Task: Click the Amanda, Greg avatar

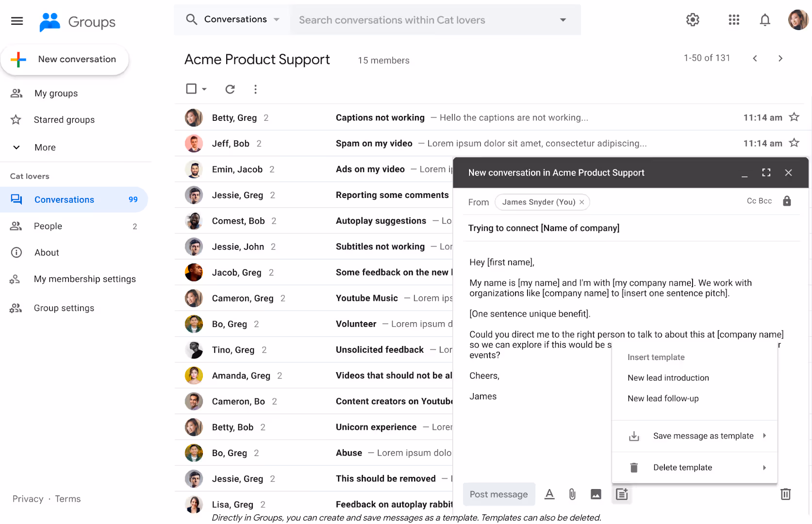Action: tap(194, 376)
